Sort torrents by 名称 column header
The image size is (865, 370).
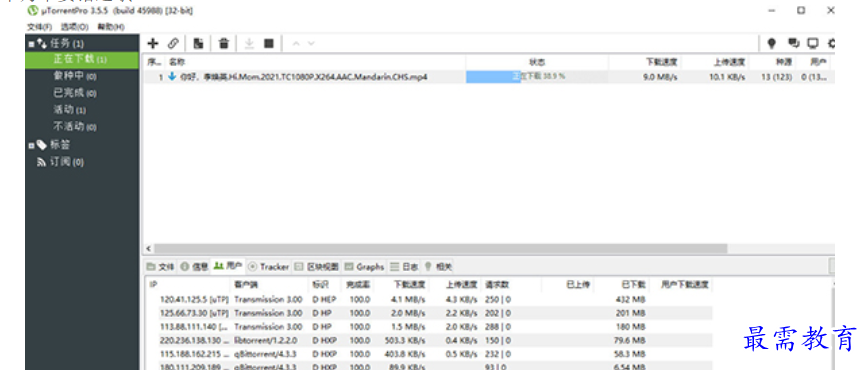(177, 62)
